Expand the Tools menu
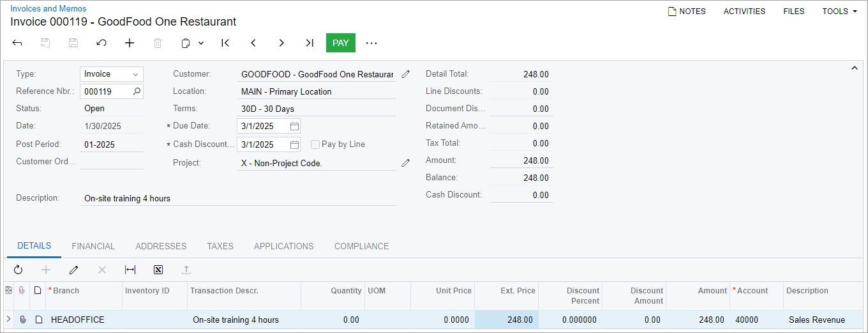The image size is (868, 333). 839,11
